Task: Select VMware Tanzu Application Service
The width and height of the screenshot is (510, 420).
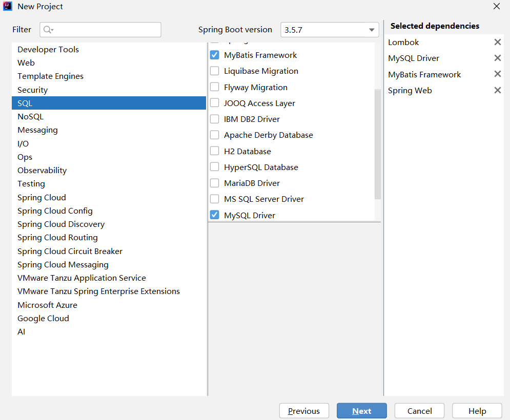Action: [x=109, y=278]
